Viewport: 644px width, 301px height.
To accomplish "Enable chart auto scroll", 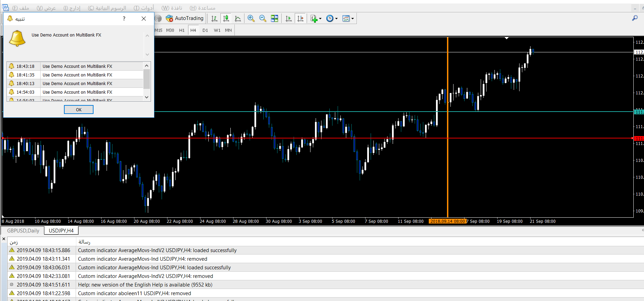I will pyautogui.click(x=288, y=19).
